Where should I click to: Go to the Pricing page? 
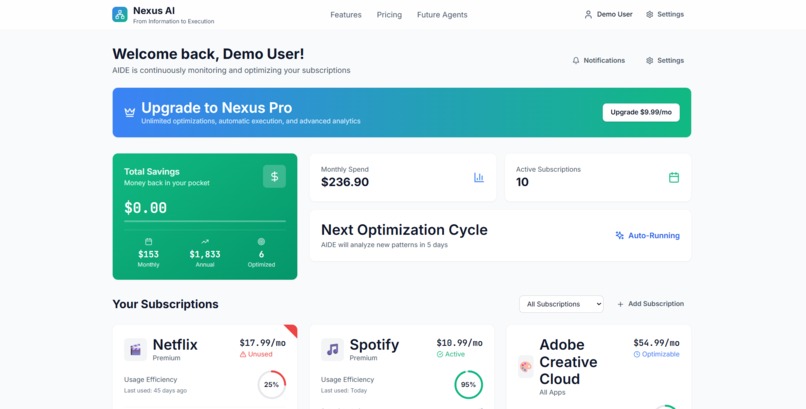pyautogui.click(x=389, y=15)
